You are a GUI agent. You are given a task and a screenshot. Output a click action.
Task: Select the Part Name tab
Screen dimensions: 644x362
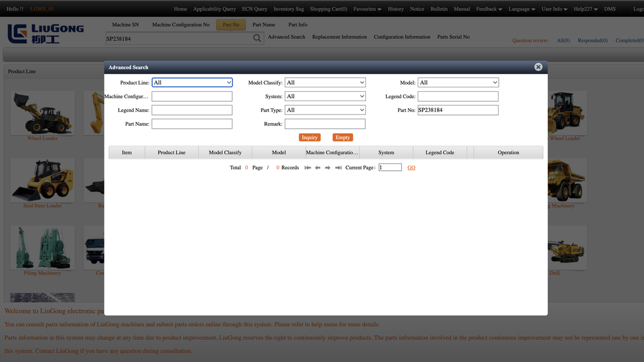(x=264, y=25)
